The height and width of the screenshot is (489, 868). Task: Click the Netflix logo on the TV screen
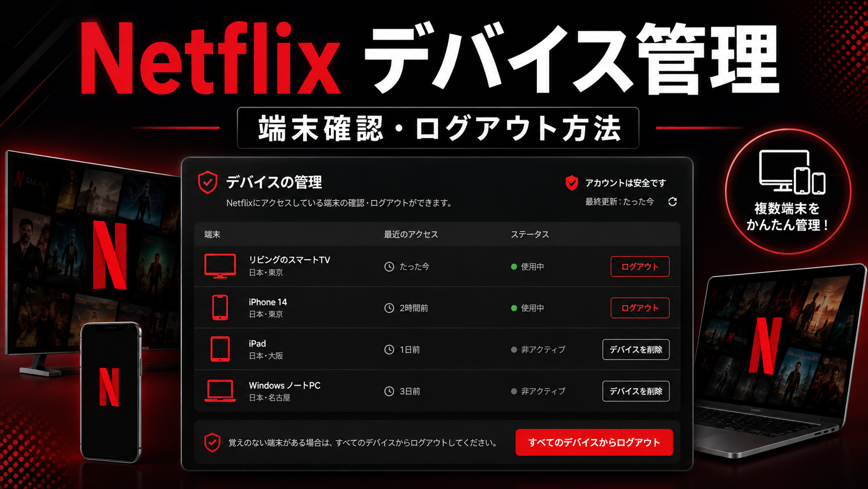coord(110,255)
